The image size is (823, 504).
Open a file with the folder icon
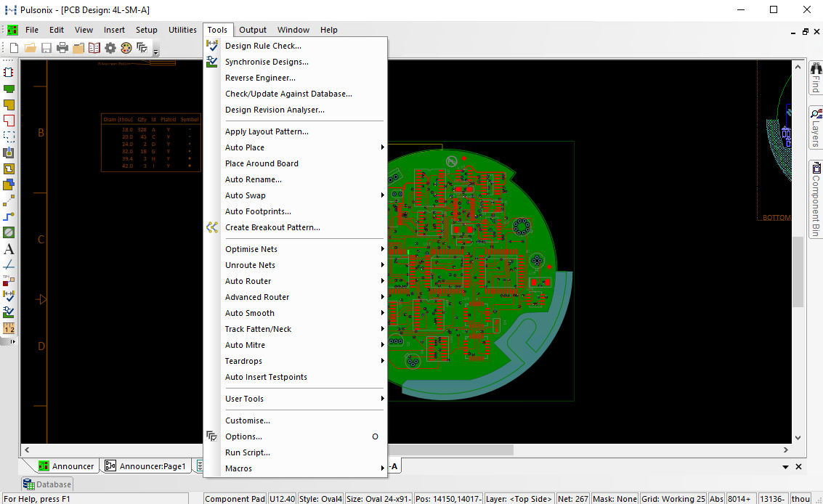pyautogui.click(x=30, y=49)
